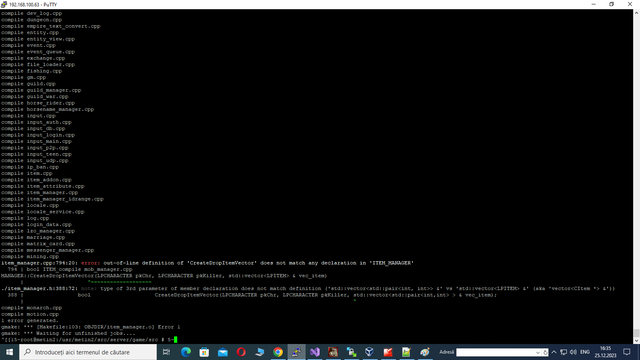Click './item_manager.h:388:72:' note text
The image size is (640, 360).
39,289
